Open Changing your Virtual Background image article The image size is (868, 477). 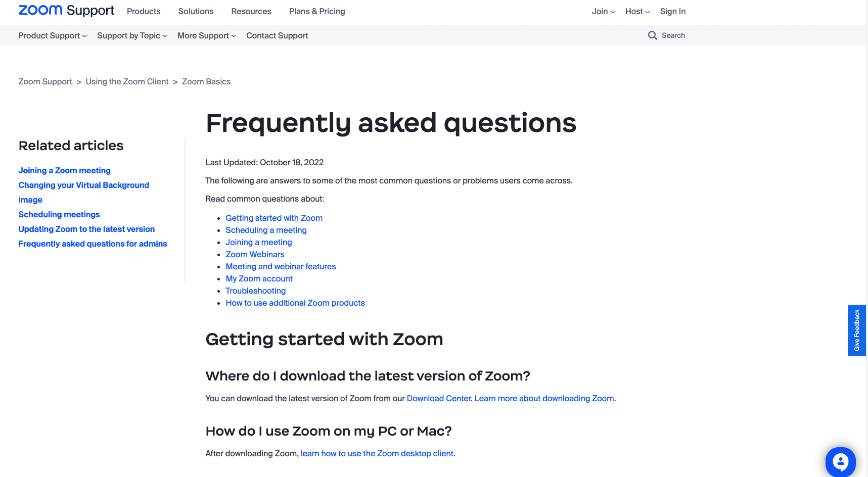[84, 192]
